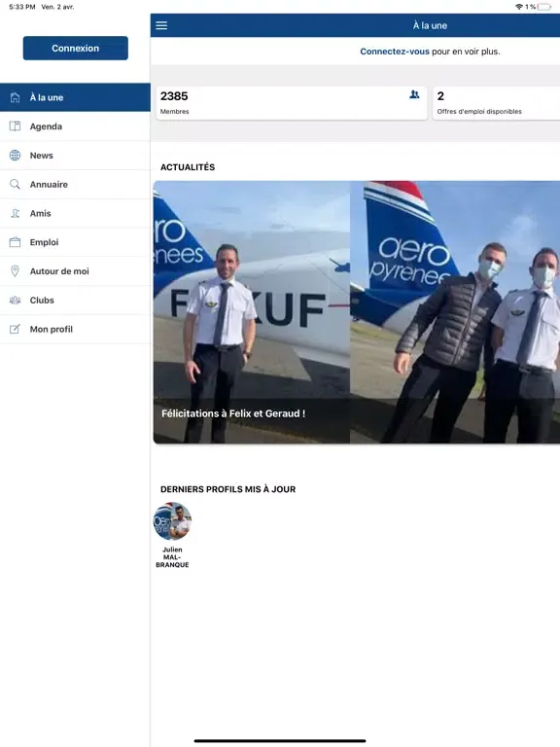This screenshot has height=747, width=560.
Task: Click the home icon beside À la une
Action: pos(15,97)
